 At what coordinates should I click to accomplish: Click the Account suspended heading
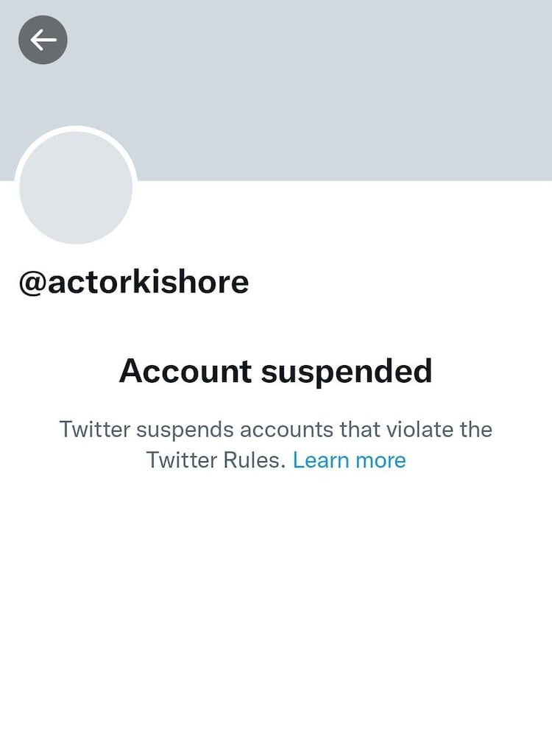pos(275,371)
